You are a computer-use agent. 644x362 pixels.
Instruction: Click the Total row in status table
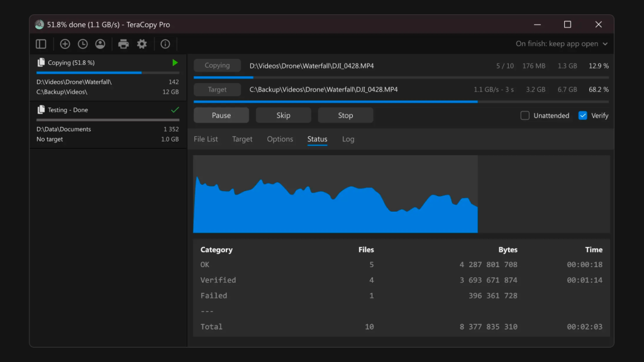[401, 327]
